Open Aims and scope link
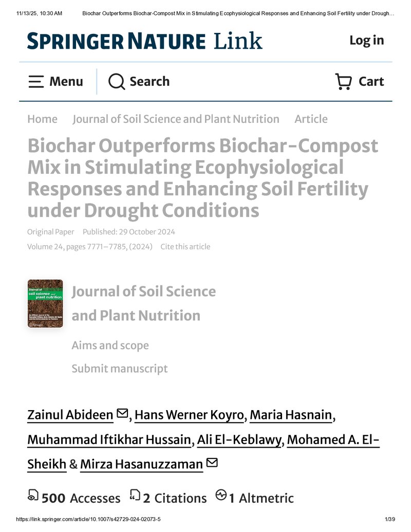 (110, 345)
